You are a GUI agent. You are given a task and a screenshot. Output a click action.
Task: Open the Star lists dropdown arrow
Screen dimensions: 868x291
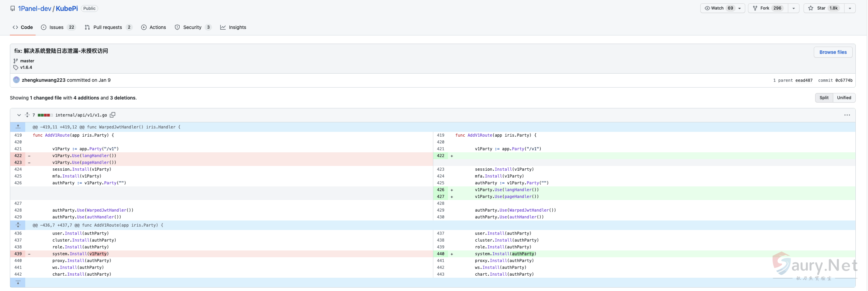pos(850,8)
